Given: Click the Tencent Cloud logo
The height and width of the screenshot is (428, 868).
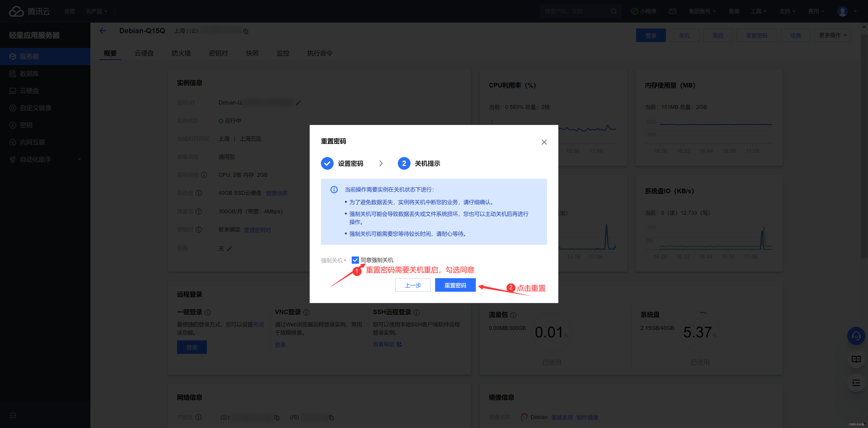Looking at the screenshot, I should pos(29,12).
